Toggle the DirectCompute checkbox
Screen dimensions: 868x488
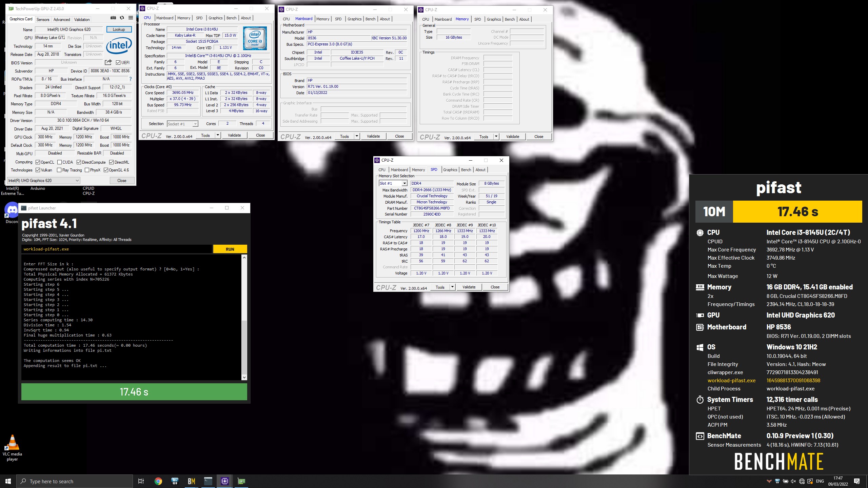click(79, 162)
